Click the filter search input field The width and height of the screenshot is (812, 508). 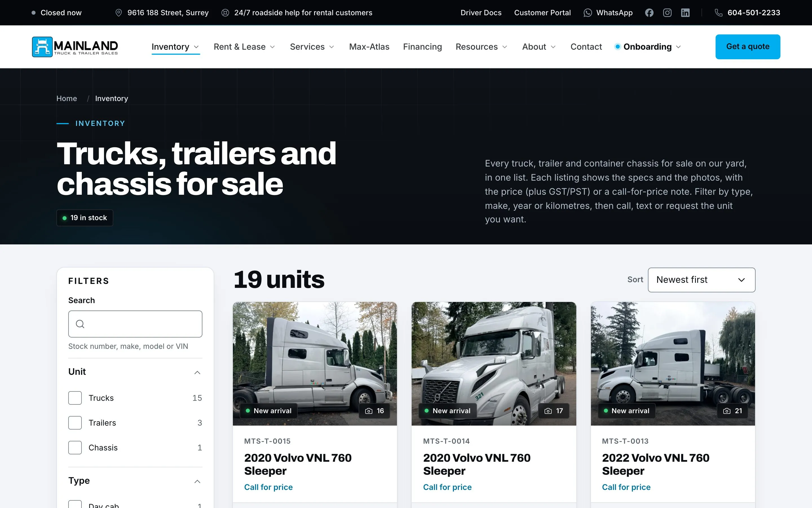135,324
